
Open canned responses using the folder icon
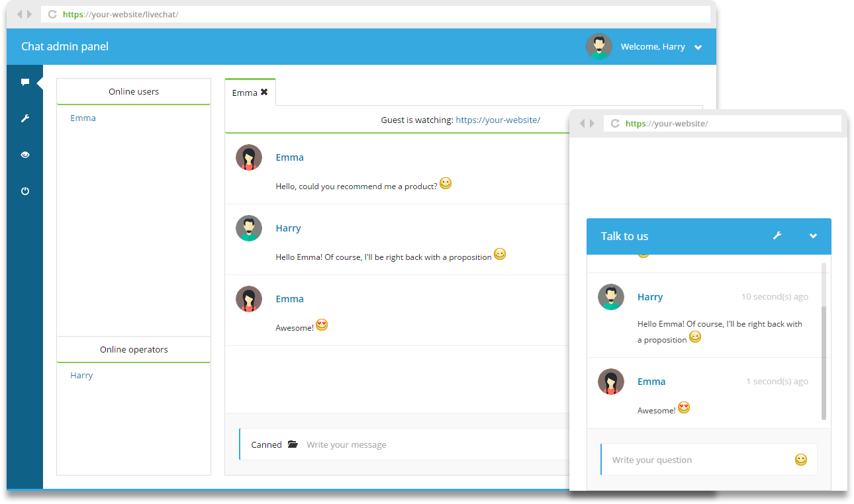point(292,444)
